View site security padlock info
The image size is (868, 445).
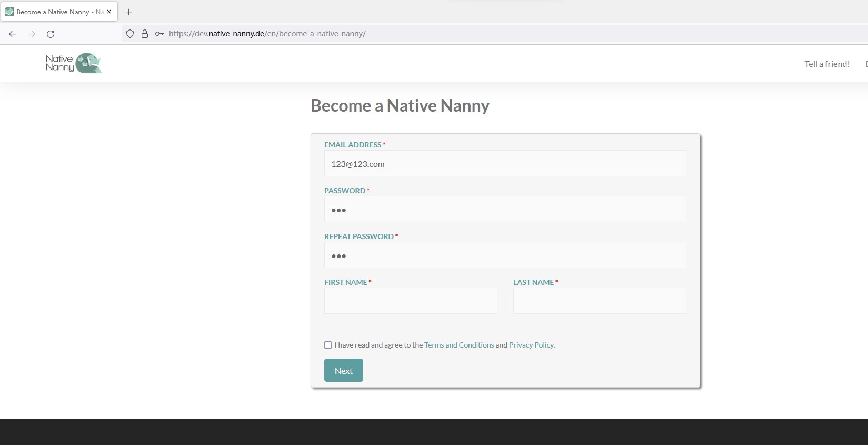[145, 34]
